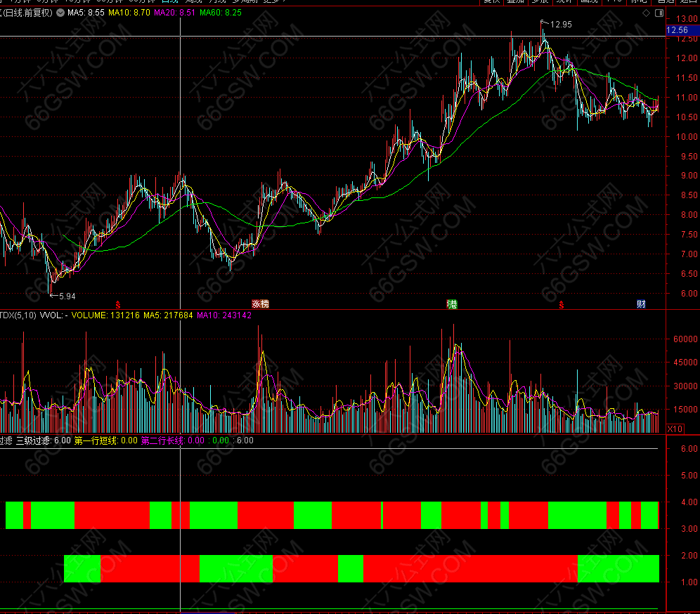The image size is (700, 614).
Task: Click the red S marker nearest 涨榜
Action: (x=118, y=305)
